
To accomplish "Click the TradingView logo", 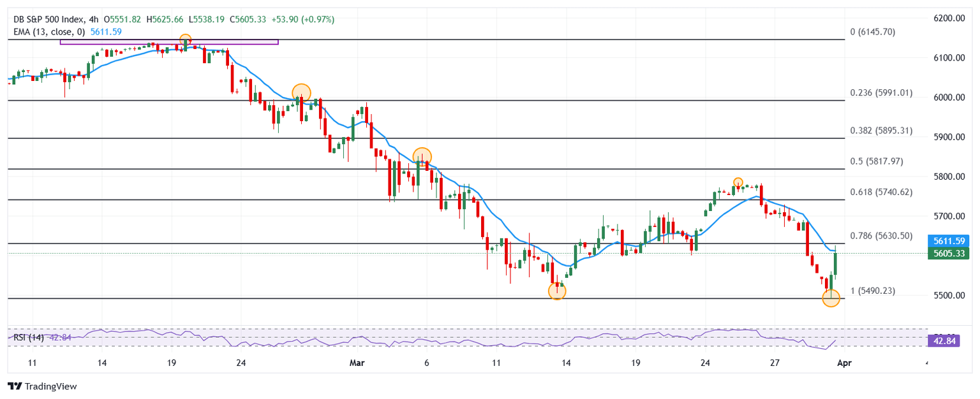I will tap(41, 386).
